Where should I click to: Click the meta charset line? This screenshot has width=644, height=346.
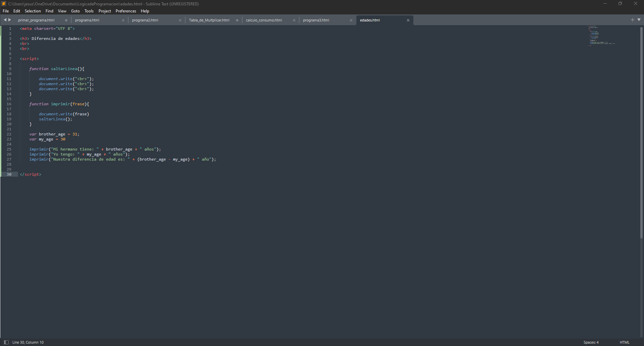tap(47, 28)
